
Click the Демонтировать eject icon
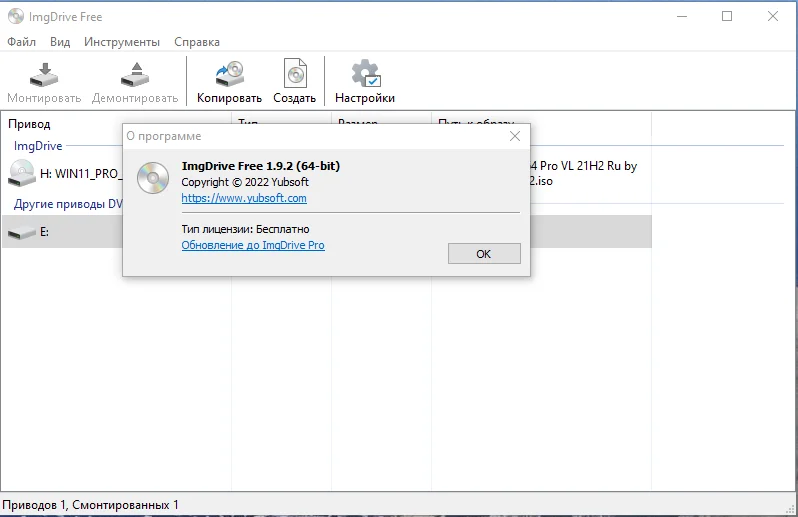(x=135, y=75)
